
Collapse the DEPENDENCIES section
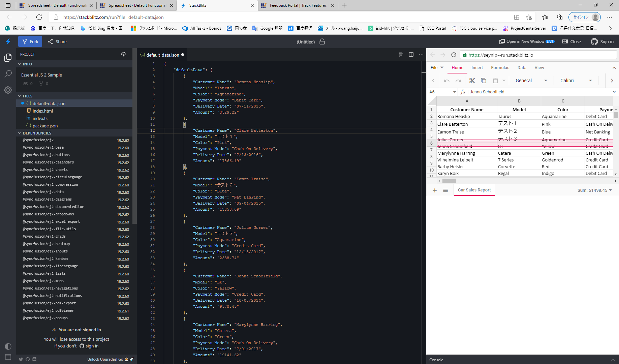coord(20,133)
